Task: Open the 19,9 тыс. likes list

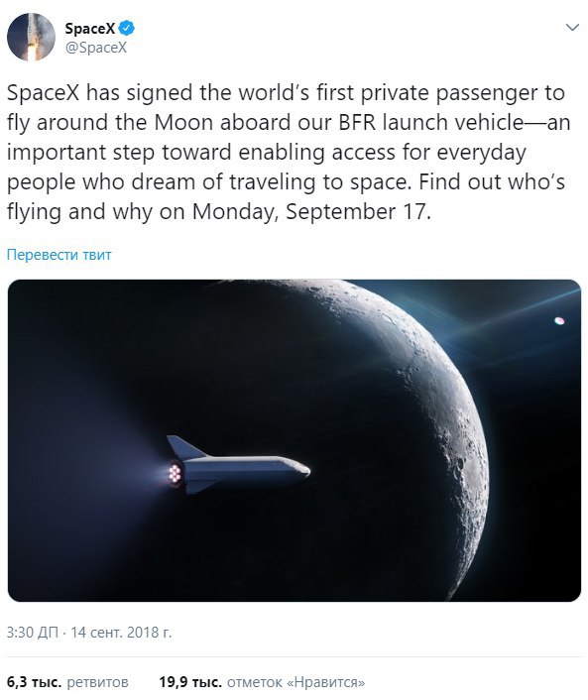Action: point(190,682)
